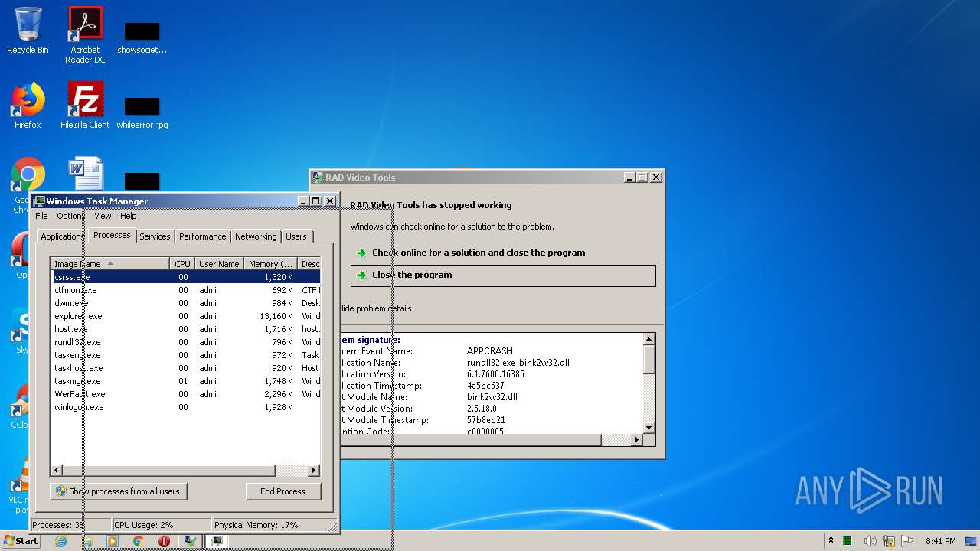Click the process list horizontal scrollbar thumb
The image size is (980, 551).
(168, 470)
